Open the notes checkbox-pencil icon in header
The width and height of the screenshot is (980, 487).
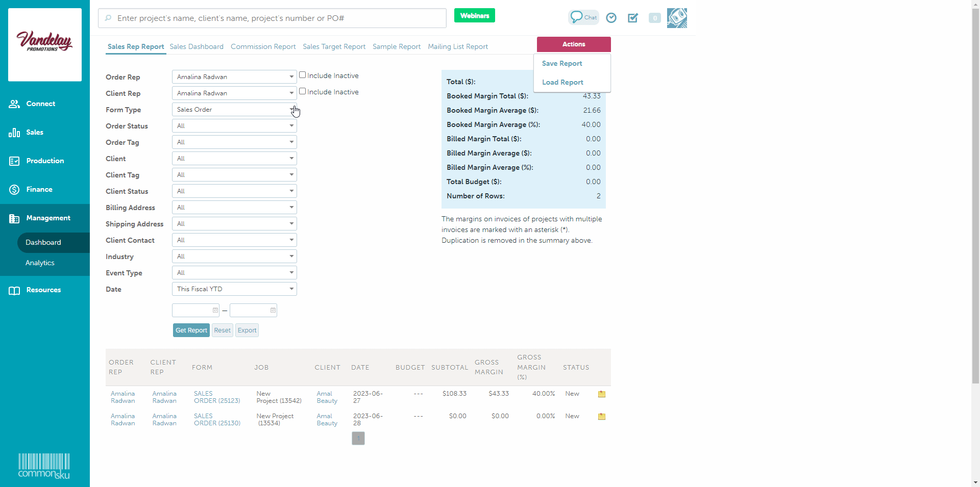coord(633,18)
